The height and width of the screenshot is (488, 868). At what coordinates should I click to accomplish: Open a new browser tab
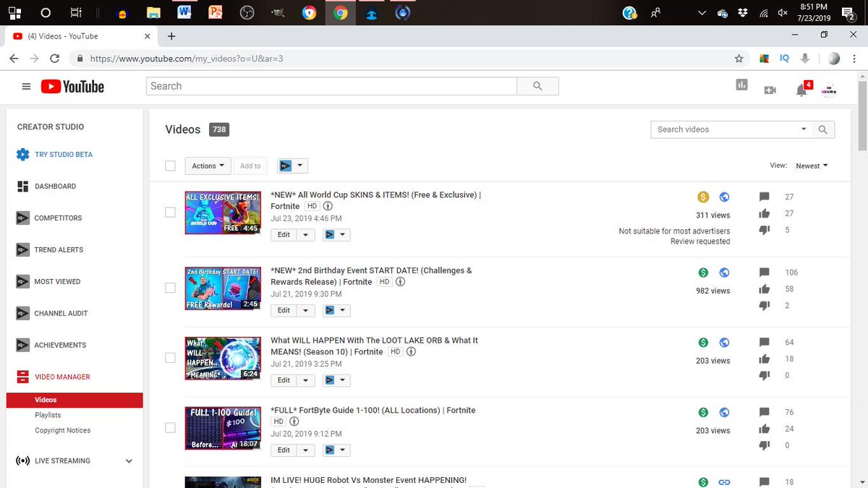pyautogui.click(x=171, y=36)
